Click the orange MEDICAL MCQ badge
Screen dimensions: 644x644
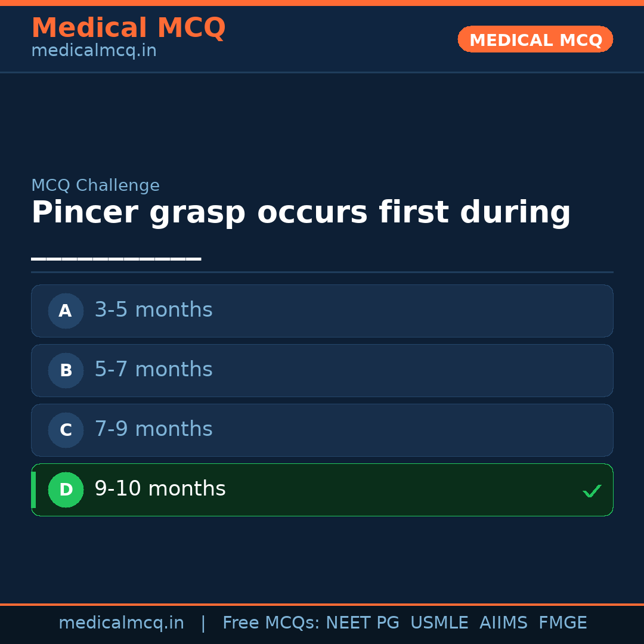pos(535,39)
